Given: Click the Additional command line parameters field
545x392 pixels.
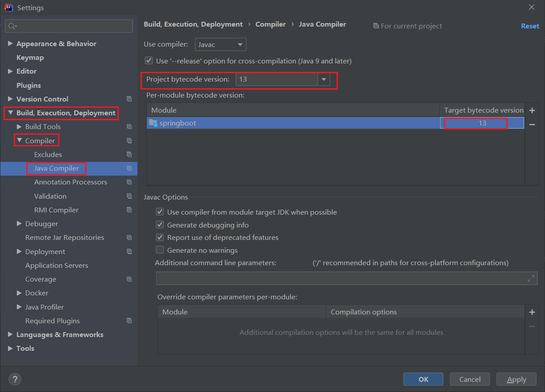Looking at the screenshot, I should 346,278.
